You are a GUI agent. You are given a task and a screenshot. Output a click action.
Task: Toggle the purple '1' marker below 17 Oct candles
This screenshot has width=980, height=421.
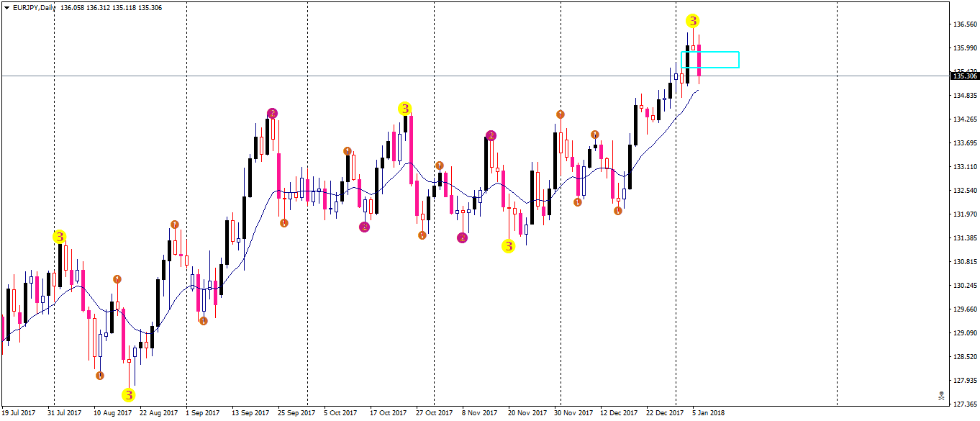click(x=363, y=227)
